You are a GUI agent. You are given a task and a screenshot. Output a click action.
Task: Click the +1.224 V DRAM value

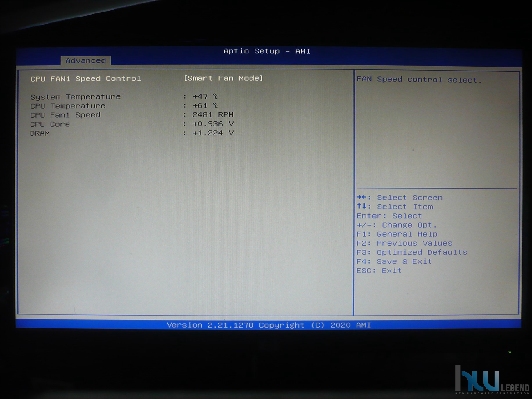click(x=213, y=133)
